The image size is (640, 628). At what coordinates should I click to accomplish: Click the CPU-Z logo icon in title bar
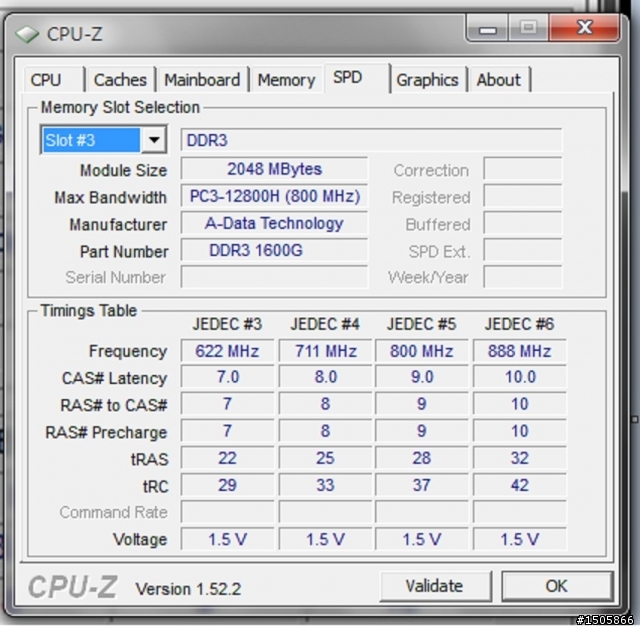point(27,34)
